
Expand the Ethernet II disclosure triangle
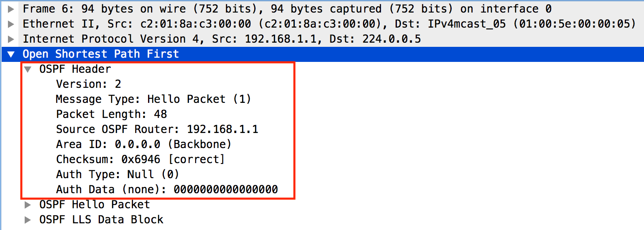(11, 24)
